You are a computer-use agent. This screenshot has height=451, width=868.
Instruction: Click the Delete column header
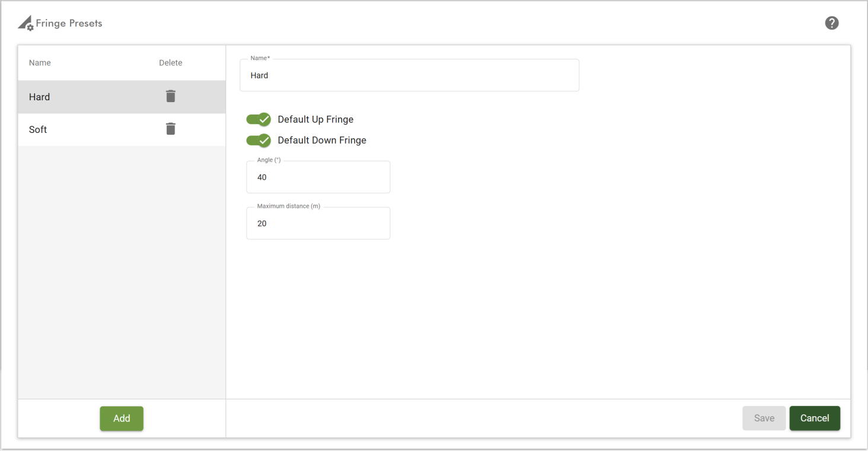point(170,63)
